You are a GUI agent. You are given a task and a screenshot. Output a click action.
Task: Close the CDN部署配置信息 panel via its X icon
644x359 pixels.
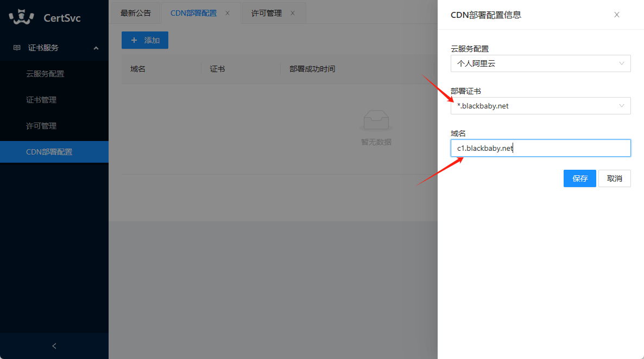click(616, 15)
